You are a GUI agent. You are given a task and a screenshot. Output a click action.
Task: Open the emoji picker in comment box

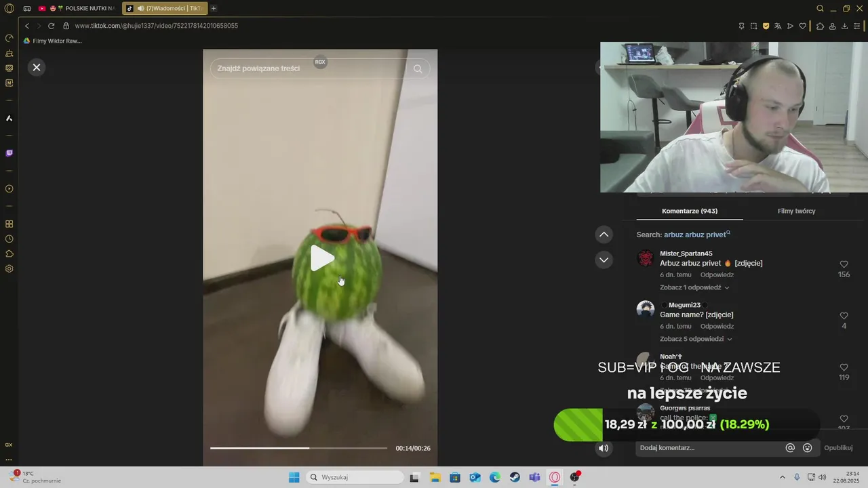pos(808,448)
